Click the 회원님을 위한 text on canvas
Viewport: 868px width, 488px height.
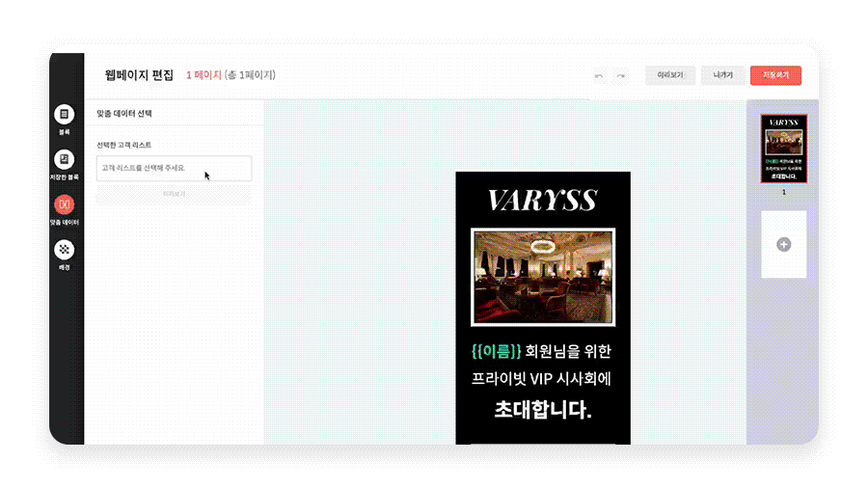[x=568, y=351]
